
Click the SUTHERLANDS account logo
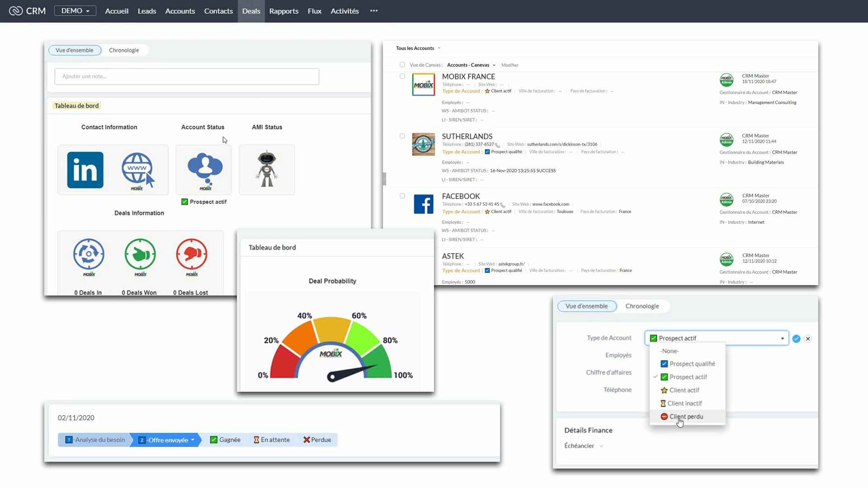pos(424,144)
